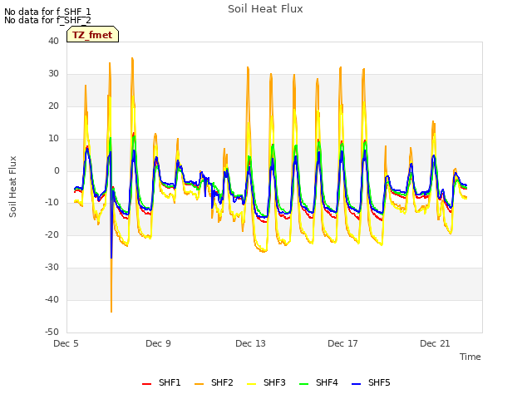
Task: Click the SHF2 legend label
Action: point(222,382)
